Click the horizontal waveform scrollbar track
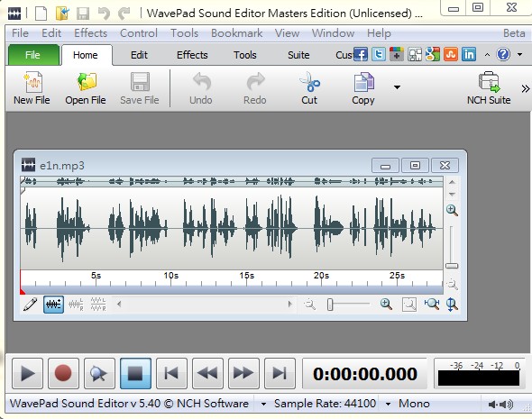Viewport: 532px width, 419px height. (205, 304)
